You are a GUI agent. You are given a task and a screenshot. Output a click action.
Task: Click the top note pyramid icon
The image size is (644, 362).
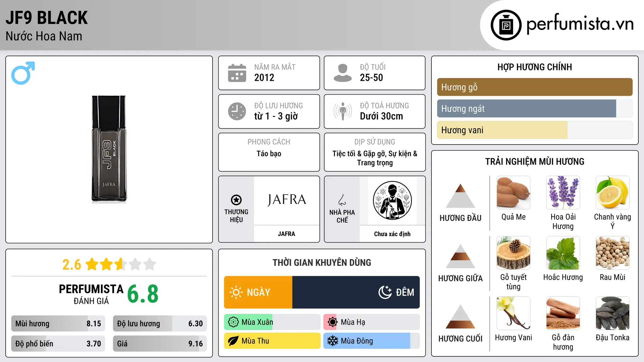(x=461, y=196)
